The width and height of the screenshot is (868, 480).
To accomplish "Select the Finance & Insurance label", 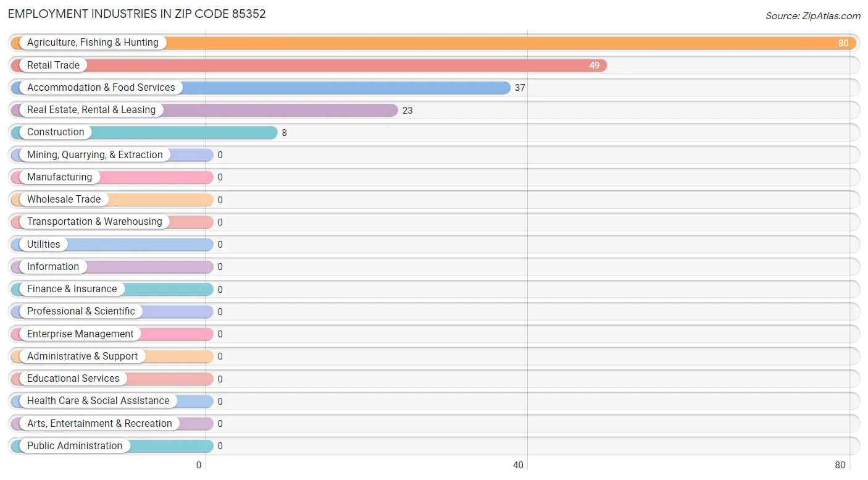I will [x=72, y=289].
